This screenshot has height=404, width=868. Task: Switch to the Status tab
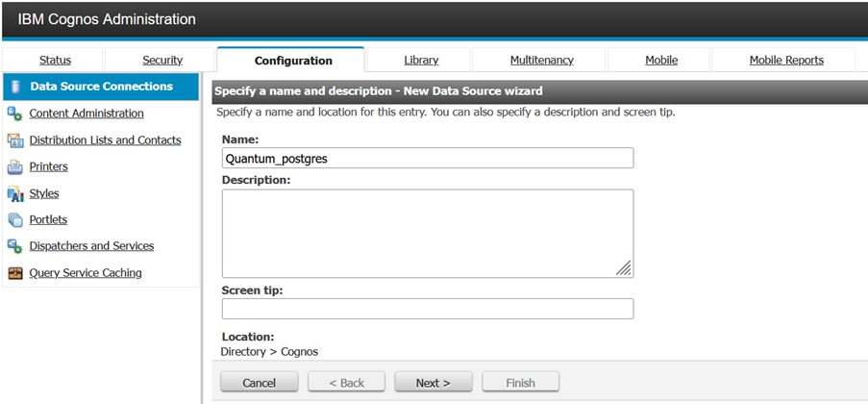pos(55,60)
